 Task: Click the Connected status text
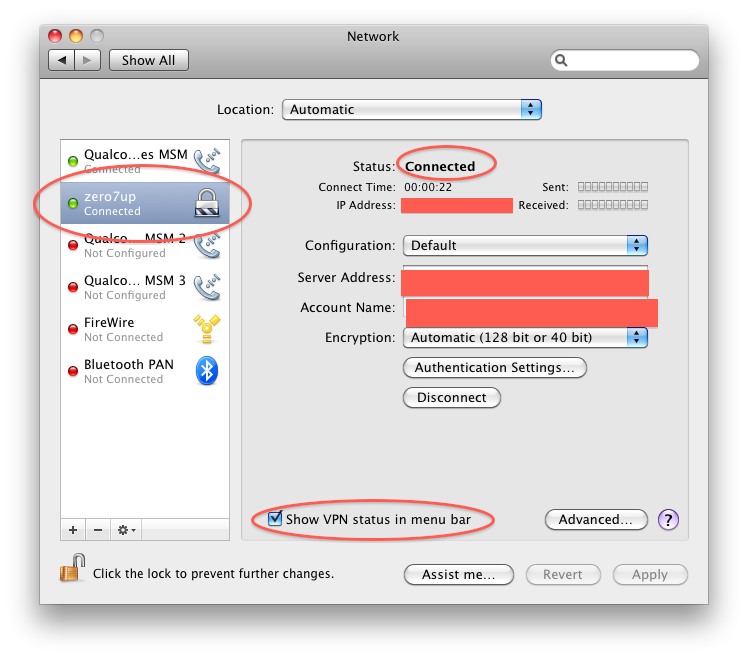click(440, 166)
